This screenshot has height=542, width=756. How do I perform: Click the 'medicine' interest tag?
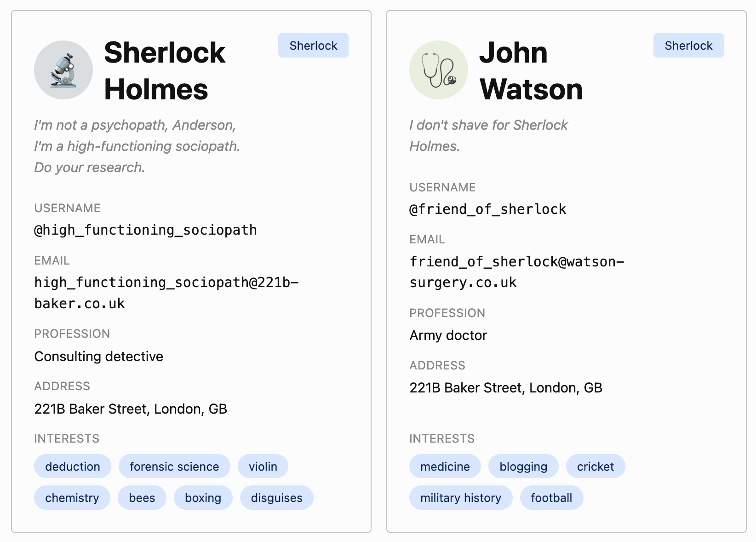(x=445, y=467)
